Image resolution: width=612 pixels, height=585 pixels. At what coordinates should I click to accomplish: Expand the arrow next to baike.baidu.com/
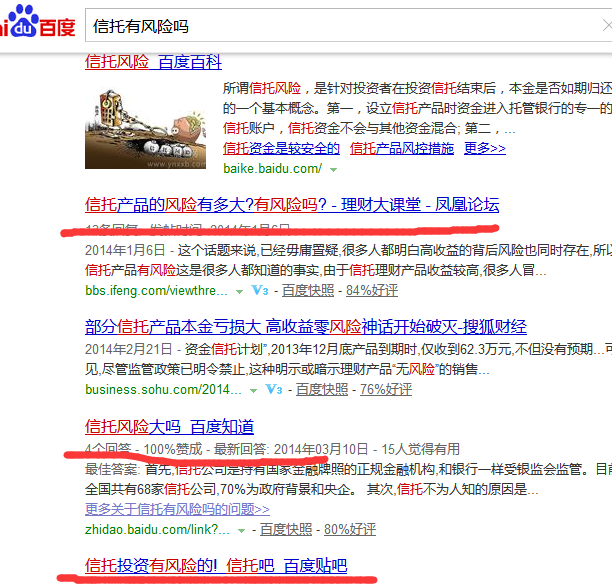pos(333,170)
